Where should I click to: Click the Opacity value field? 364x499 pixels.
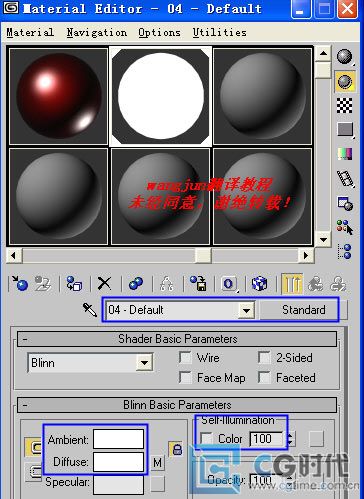coord(267,480)
